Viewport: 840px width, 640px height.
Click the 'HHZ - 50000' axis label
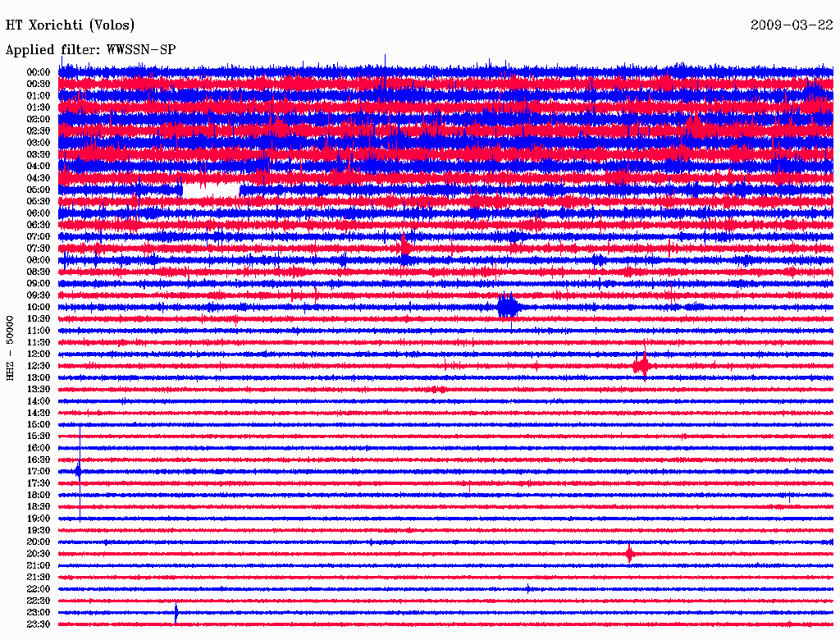click(x=10, y=348)
